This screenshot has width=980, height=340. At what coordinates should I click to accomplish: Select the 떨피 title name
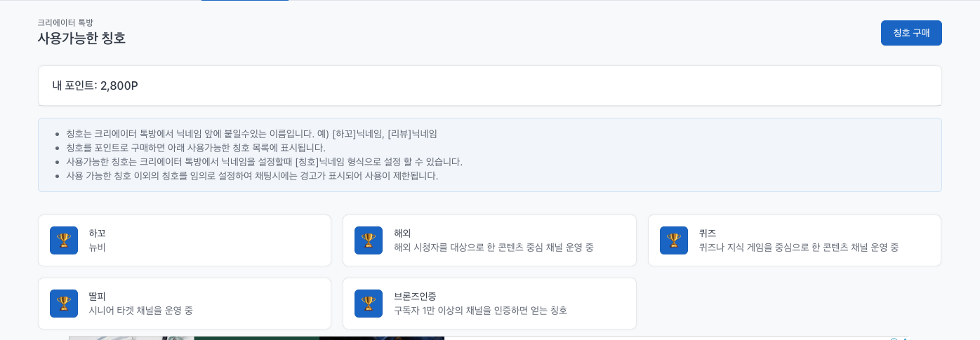click(x=98, y=297)
